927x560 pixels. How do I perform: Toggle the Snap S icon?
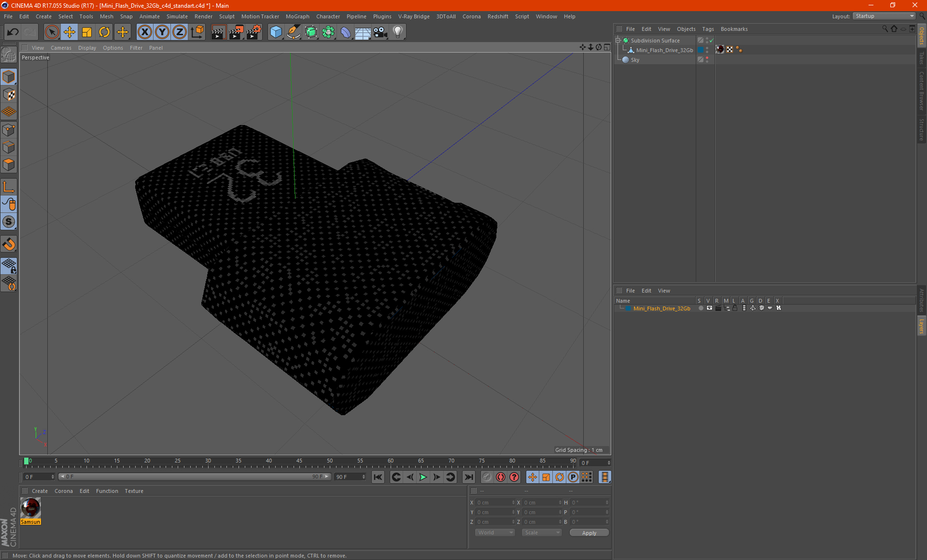[x=9, y=222]
